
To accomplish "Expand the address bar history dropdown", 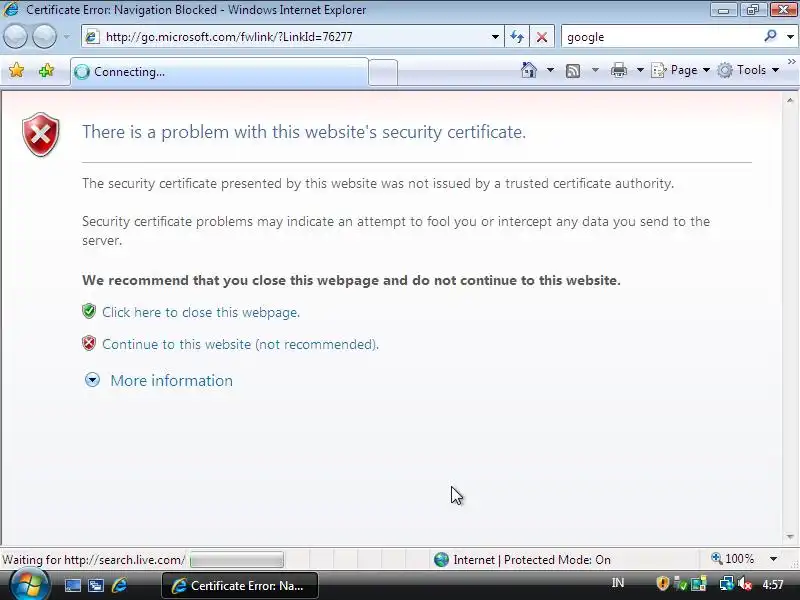I will pos(495,37).
